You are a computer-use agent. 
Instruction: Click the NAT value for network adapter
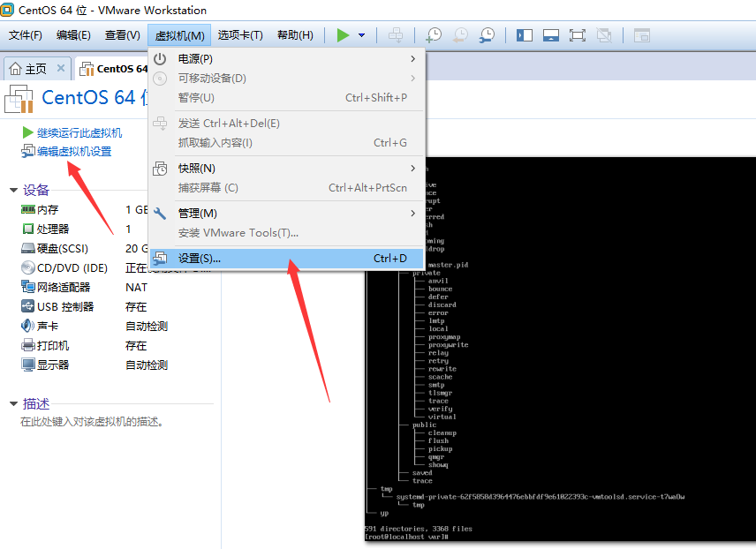click(x=136, y=288)
